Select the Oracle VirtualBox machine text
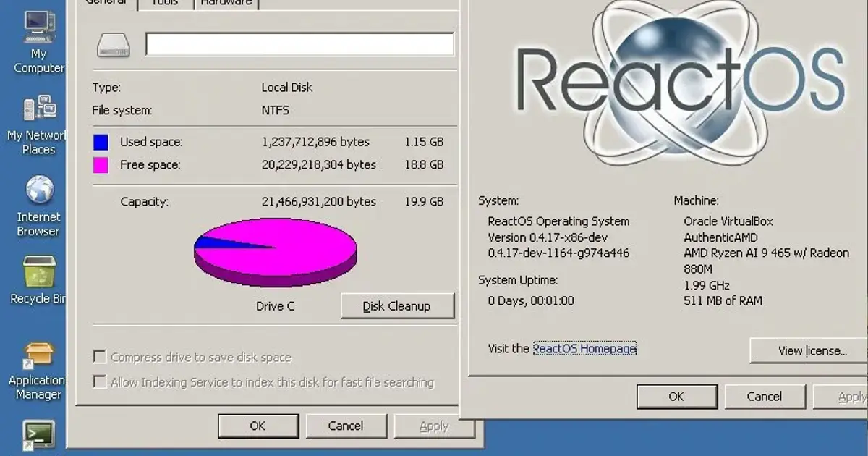Screen dimensions: 868x456 pos(728,221)
